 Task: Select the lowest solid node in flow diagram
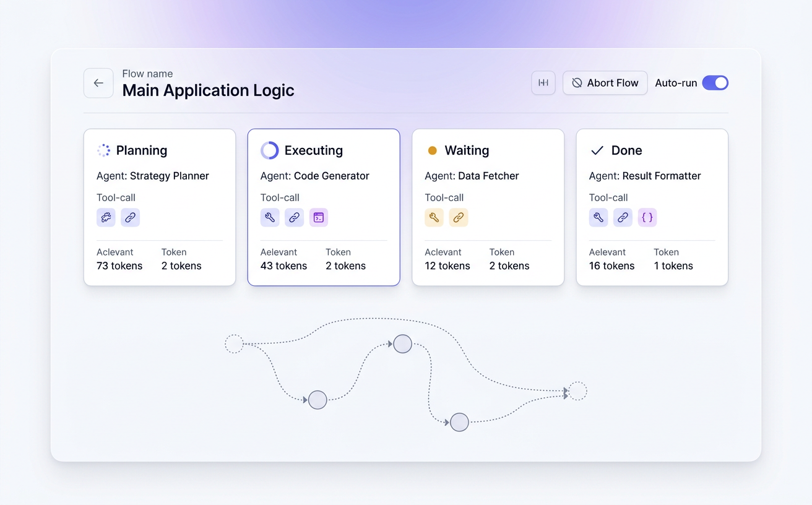click(x=459, y=422)
